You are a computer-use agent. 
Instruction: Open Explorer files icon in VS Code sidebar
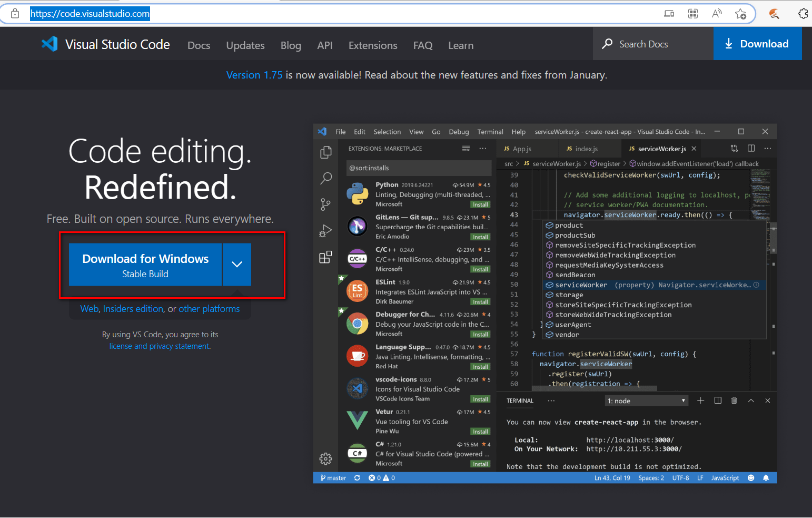pos(326,152)
